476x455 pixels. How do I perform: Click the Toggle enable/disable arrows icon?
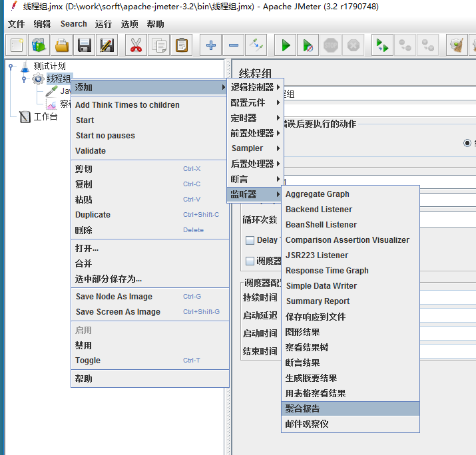pyautogui.click(x=256, y=45)
